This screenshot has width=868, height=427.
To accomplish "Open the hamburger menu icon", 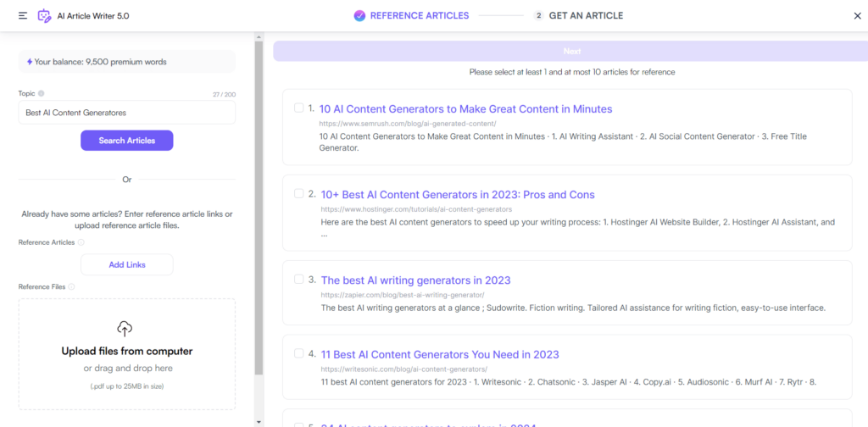I will pyautogui.click(x=23, y=15).
